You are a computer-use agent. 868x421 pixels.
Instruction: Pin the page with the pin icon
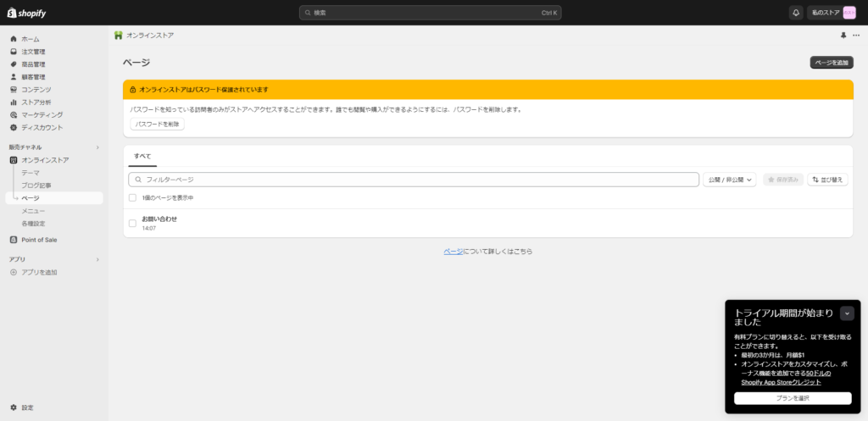843,36
